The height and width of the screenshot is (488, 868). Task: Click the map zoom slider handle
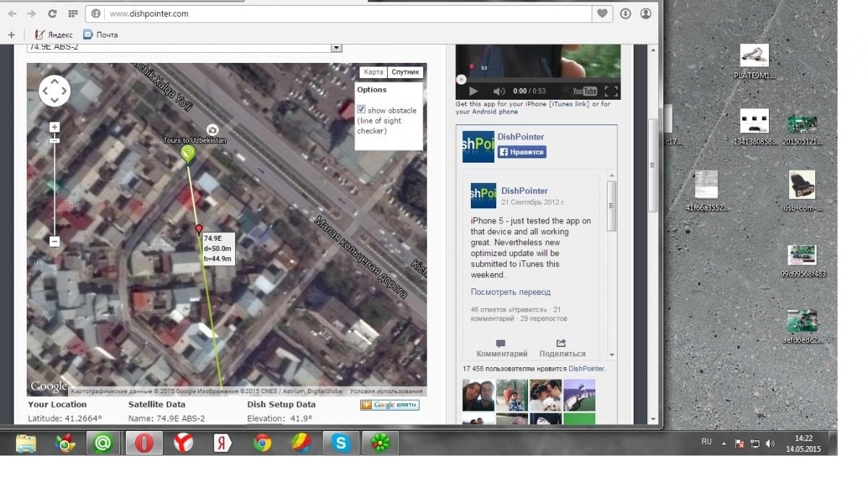coord(54,140)
